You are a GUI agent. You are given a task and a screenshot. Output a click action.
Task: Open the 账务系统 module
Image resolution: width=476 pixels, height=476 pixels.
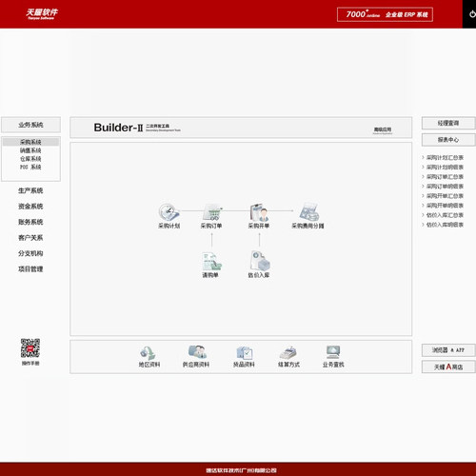30,222
